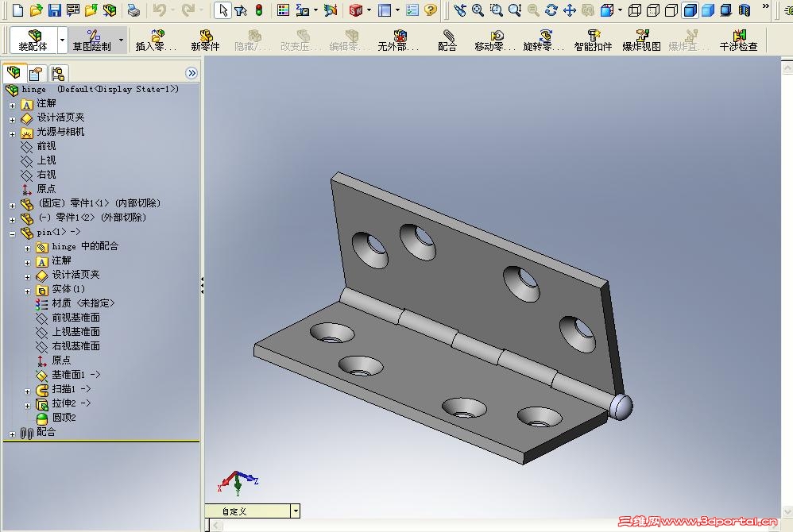Click the 新零件 (New Part) button
This screenshot has width=793, height=532.
(205, 40)
